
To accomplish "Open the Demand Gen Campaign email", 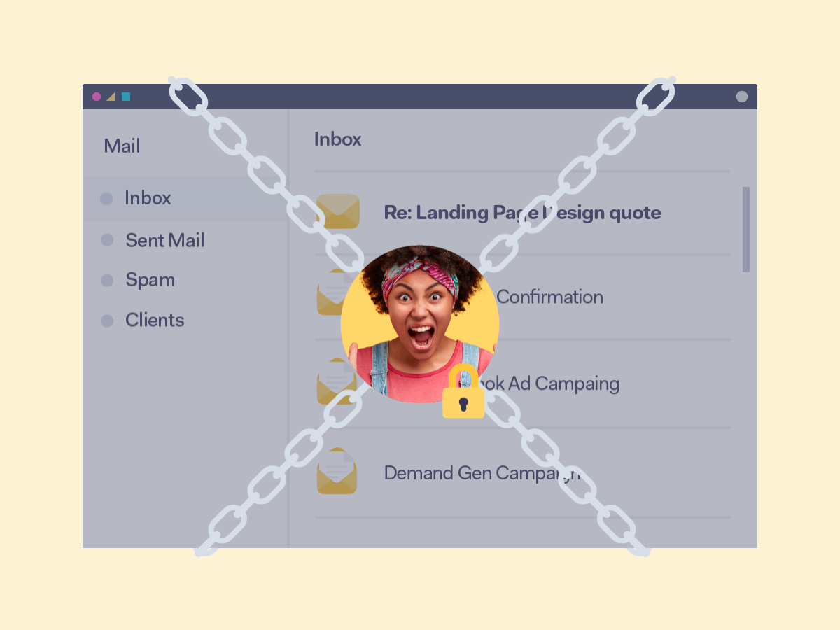I will coord(482,473).
